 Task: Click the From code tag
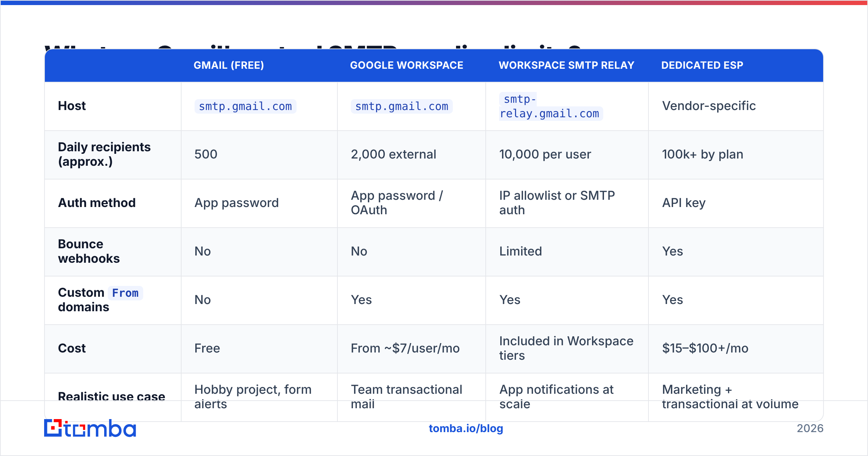[x=125, y=293]
